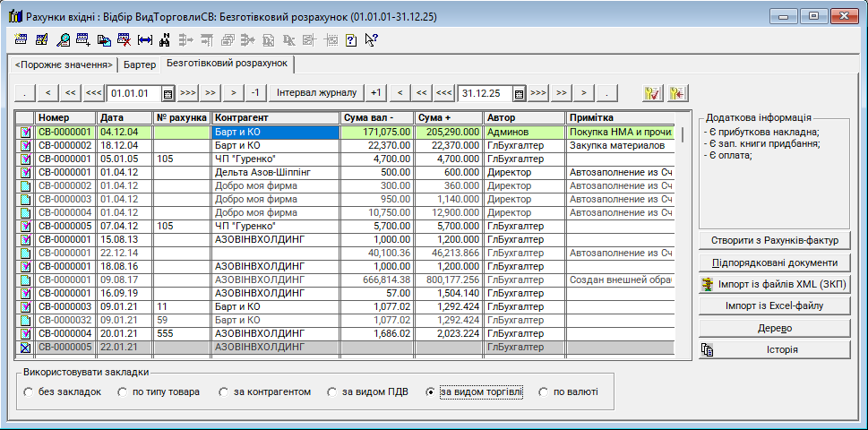Click the column width arrows icon
Viewport: 868px width, 430px height.
(x=145, y=40)
